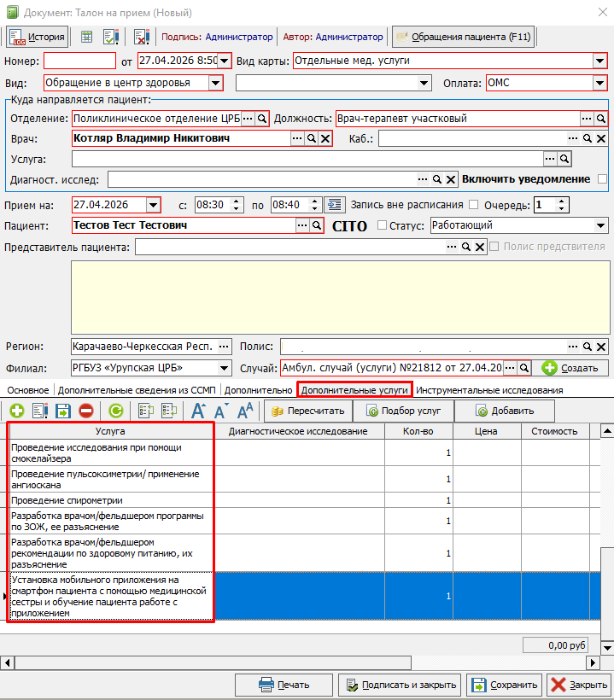
Task: Click the table grid icon in top toolbar
Action: [x=86, y=38]
